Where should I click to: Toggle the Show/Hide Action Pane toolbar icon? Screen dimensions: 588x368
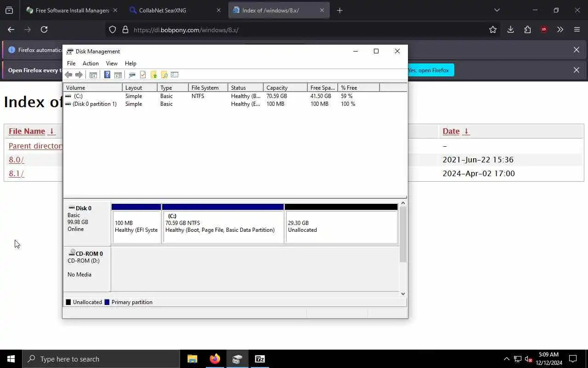click(118, 75)
